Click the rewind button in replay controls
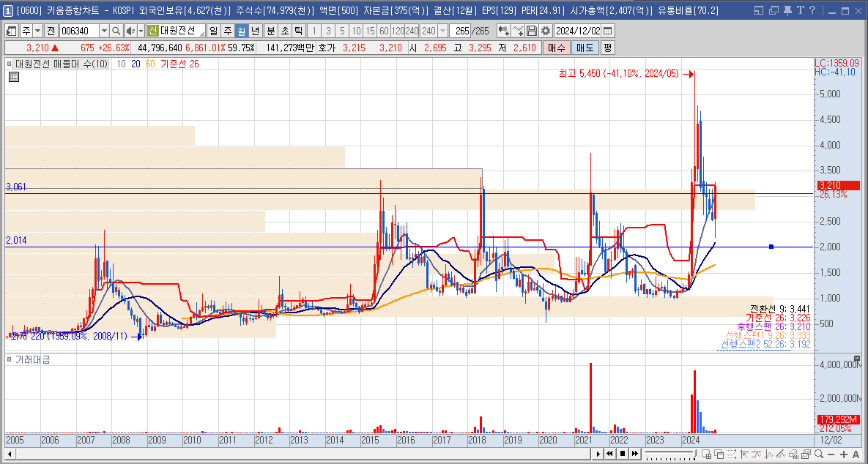Image resolution: width=868 pixels, height=464 pixels. [610, 454]
